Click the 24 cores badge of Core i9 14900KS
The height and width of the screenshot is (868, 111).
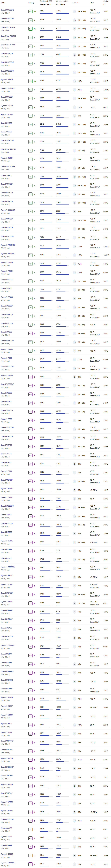pos(74,11)
